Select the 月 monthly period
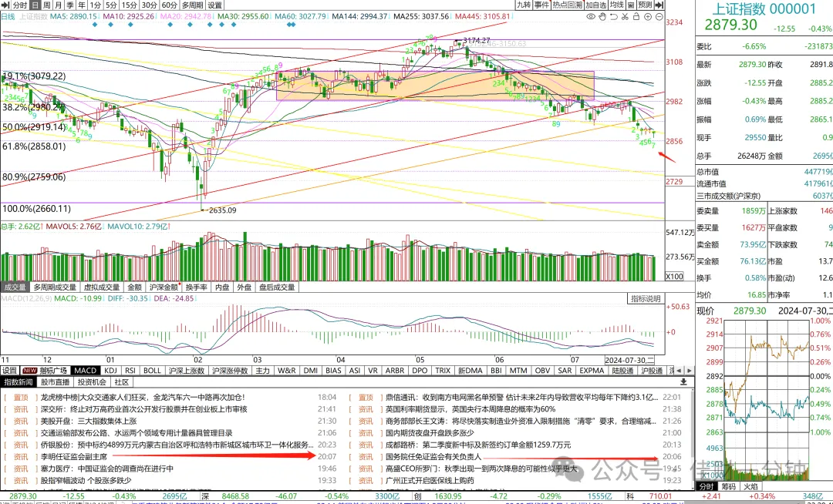 59,5
